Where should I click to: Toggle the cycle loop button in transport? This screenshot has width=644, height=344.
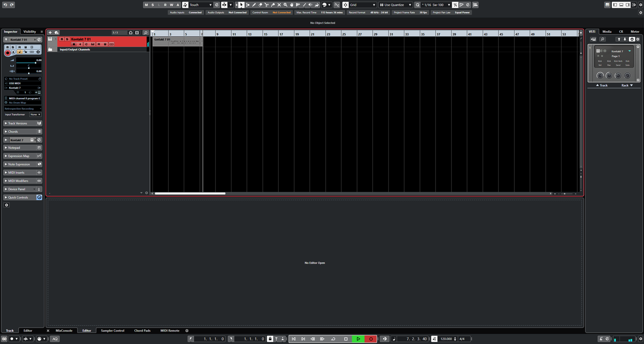[333, 339]
